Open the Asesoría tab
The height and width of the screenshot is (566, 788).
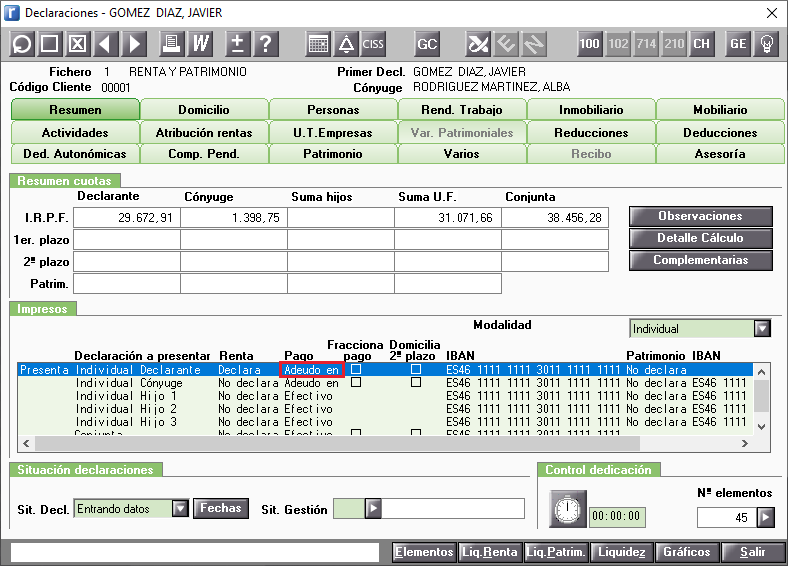coord(720,154)
